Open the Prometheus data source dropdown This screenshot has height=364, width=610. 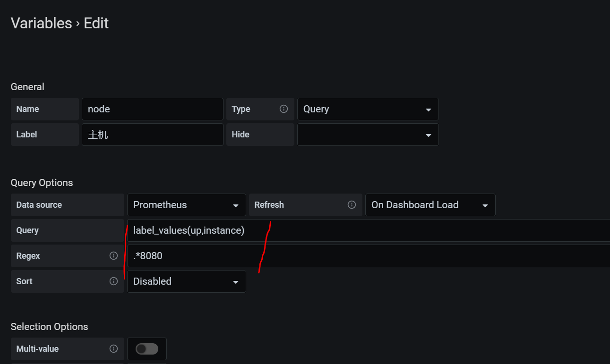click(x=187, y=205)
